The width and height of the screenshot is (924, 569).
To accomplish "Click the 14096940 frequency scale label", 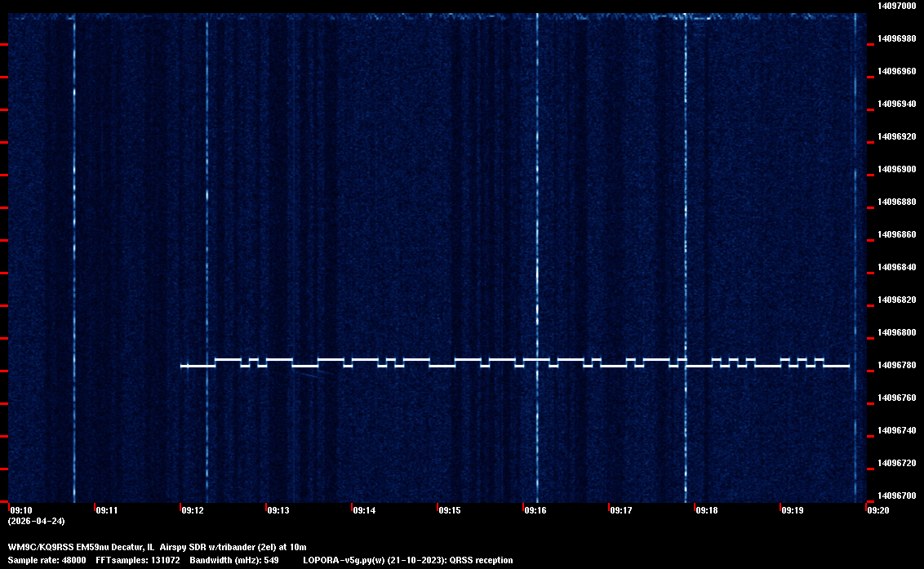I will (x=896, y=104).
